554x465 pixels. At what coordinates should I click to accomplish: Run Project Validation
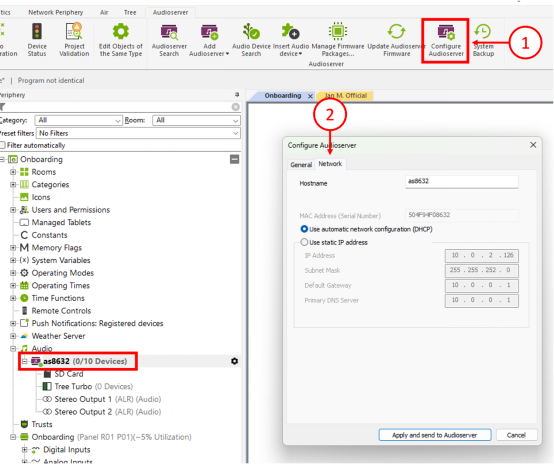coord(74,40)
